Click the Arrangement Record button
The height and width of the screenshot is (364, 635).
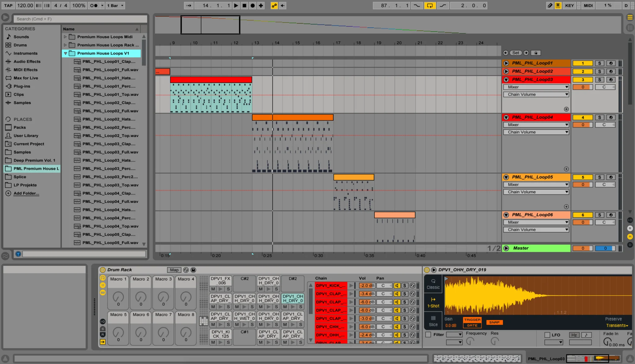[253, 5]
